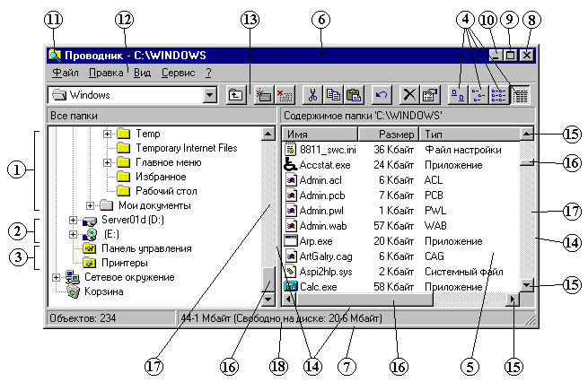This screenshot has height=382, width=588.
Task: Select Temporary Internet Files folder
Action: pyautogui.click(x=177, y=148)
